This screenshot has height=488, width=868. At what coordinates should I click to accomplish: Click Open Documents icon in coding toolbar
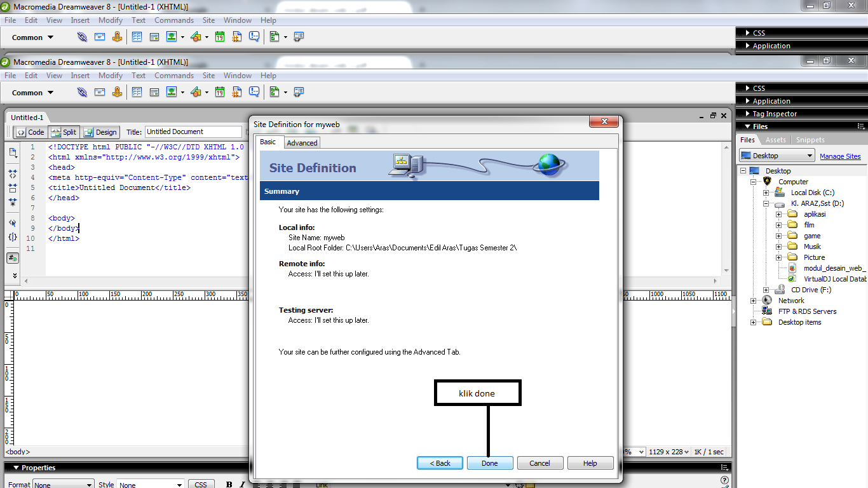click(13, 152)
